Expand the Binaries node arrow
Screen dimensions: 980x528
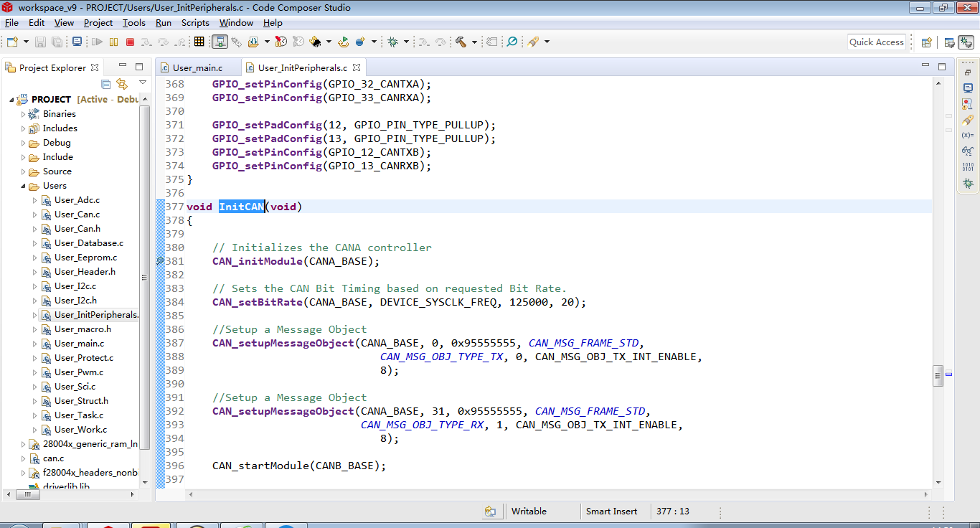(23, 114)
